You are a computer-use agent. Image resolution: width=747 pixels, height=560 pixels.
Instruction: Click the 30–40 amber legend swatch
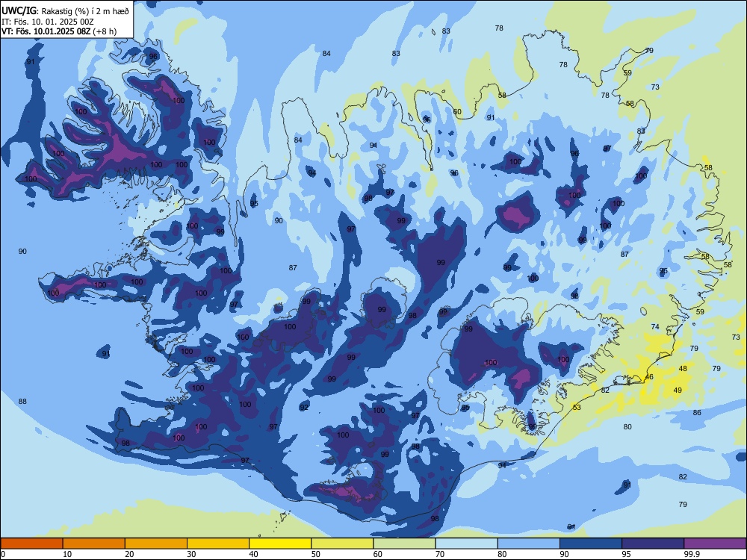click(x=218, y=544)
